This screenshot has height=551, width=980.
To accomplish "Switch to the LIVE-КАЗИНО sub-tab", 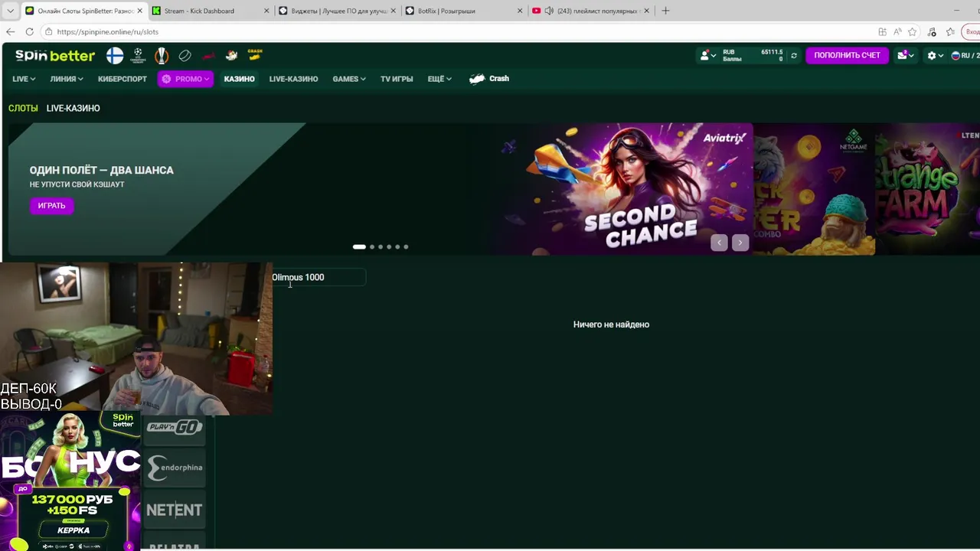I will click(x=73, y=108).
